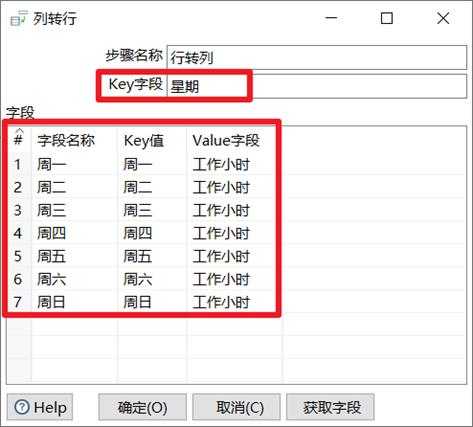Click the Key字段 field containing 星期
Image resolution: width=473 pixels, height=427 pixels.
tap(316, 86)
